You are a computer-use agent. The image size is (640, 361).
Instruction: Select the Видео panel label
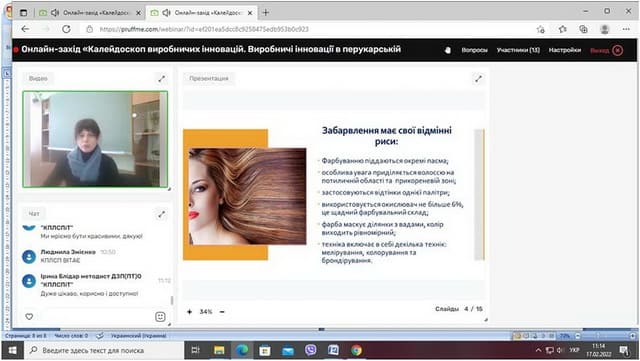(x=38, y=78)
